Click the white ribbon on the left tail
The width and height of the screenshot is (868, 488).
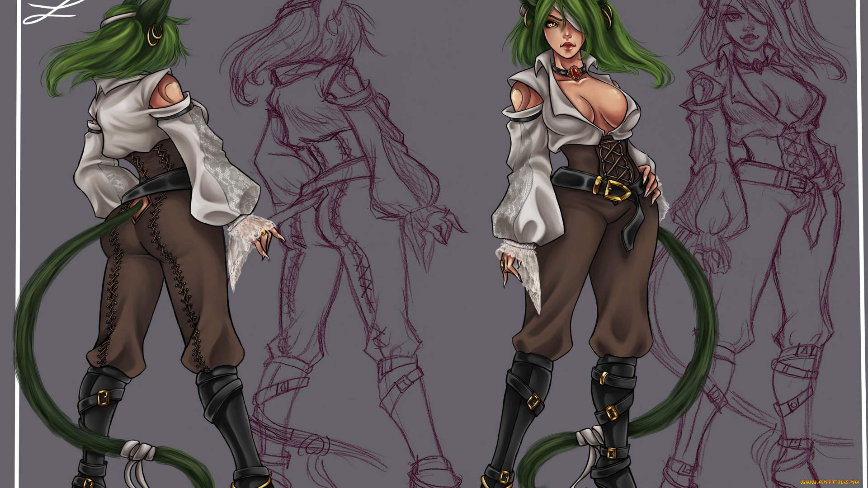click(x=138, y=452)
